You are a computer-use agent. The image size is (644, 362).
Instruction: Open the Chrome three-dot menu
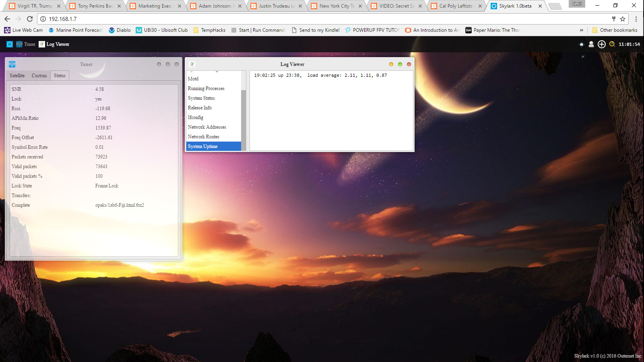pos(636,19)
